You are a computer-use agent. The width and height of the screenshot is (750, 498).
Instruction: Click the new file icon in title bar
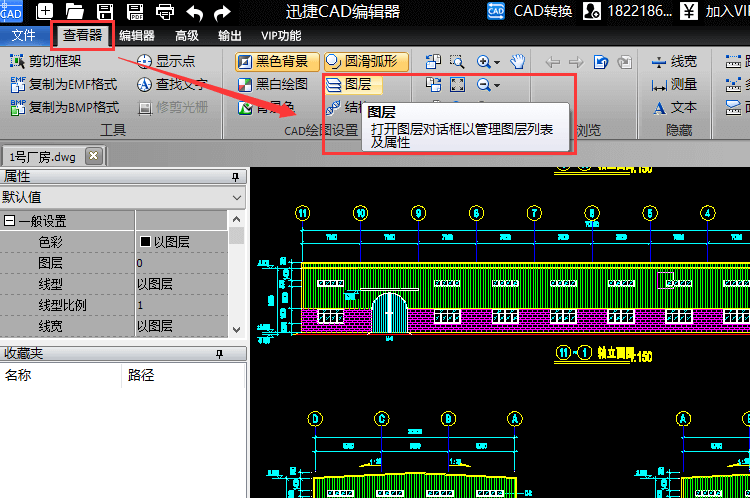pyautogui.click(x=44, y=11)
